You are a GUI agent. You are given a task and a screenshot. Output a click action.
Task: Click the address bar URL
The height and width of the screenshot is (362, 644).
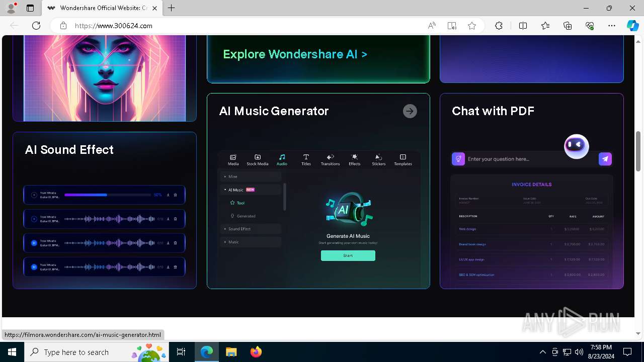(114, 26)
